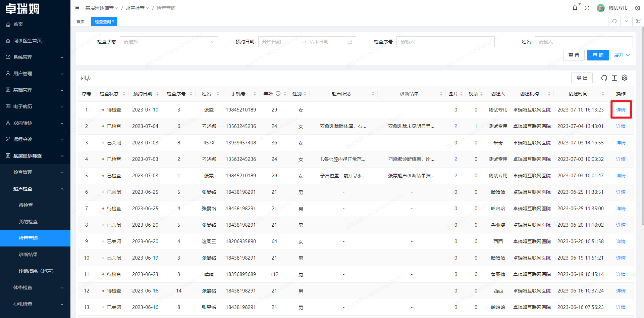Expand 双向转诊 menu

pyautogui.click(x=35, y=123)
